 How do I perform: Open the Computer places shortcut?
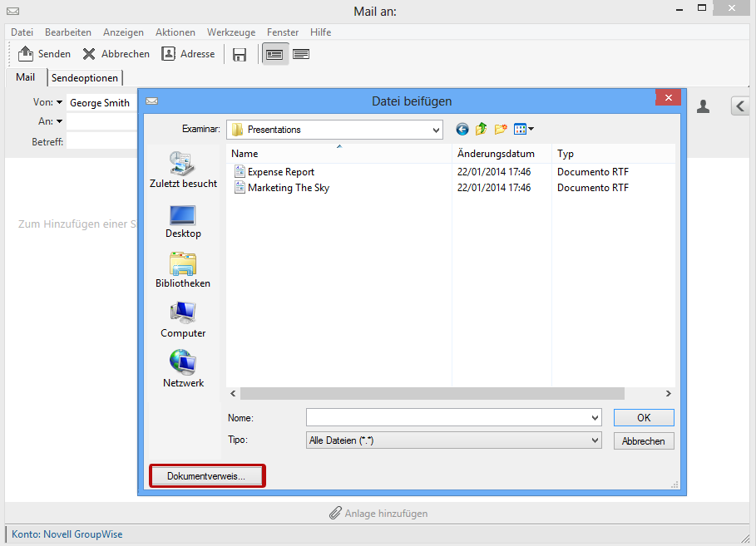click(x=183, y=320)
